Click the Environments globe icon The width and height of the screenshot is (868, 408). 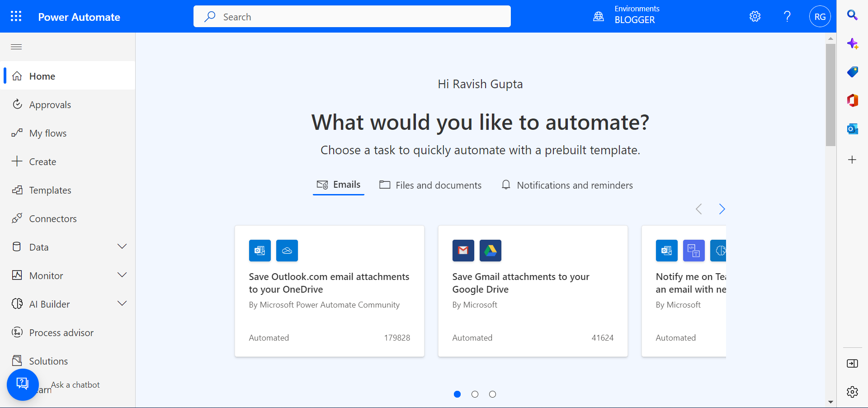[599, 17]
